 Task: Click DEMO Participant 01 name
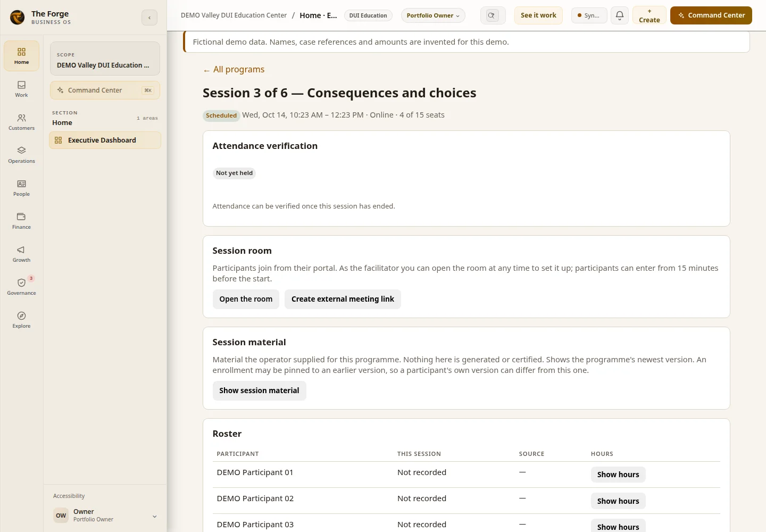(255, 472)
